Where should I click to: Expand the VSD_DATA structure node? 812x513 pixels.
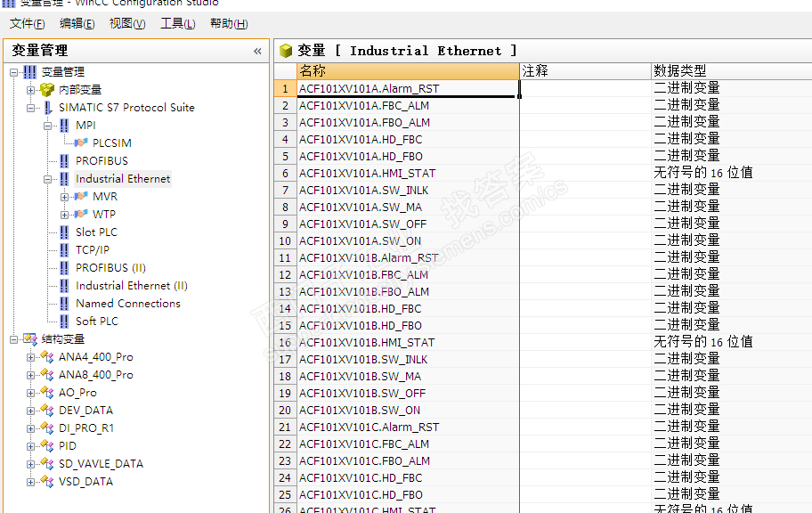point(30,483)
